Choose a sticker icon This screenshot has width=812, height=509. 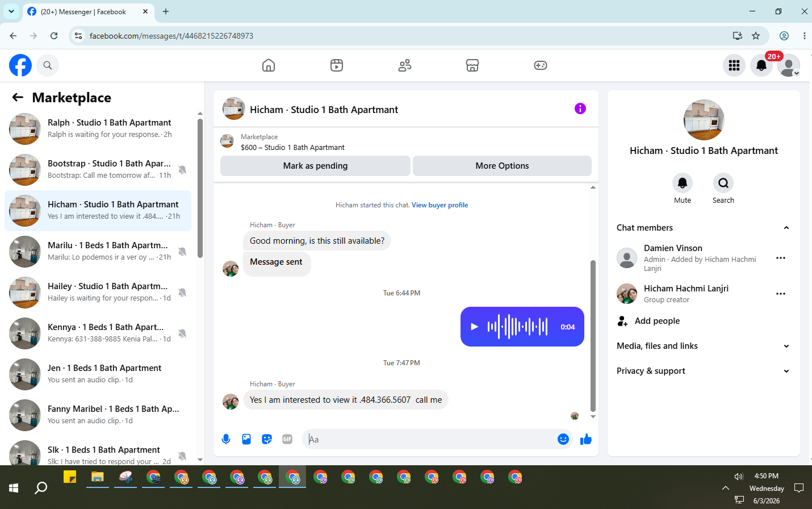pos(267,439)
